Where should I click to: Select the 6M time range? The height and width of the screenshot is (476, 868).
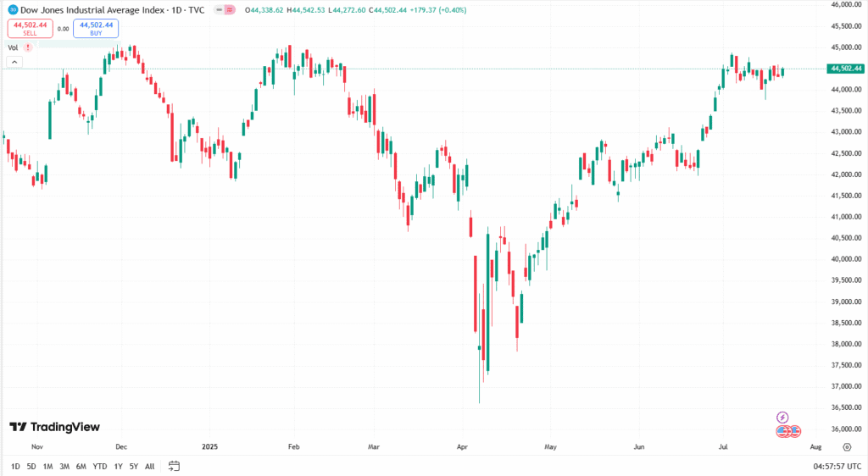tap(81, 467)
